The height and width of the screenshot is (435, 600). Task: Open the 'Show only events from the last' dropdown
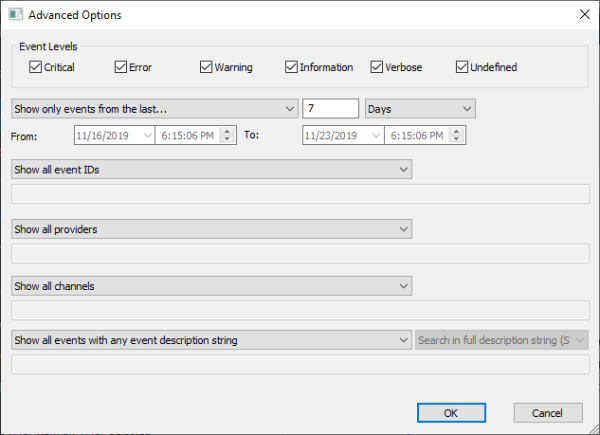tap(154, 108)
